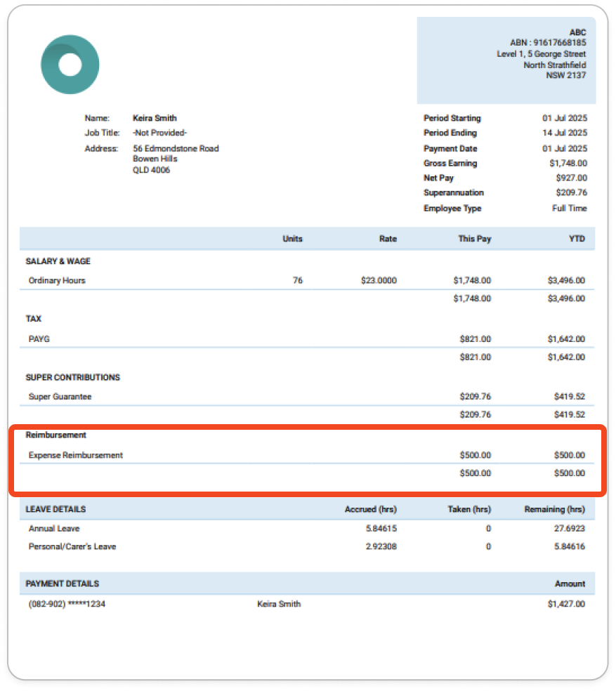Viewport: 616px width, 691px height.
Task: Click the Net Pay amount $927.00
Action: [572, 178]
